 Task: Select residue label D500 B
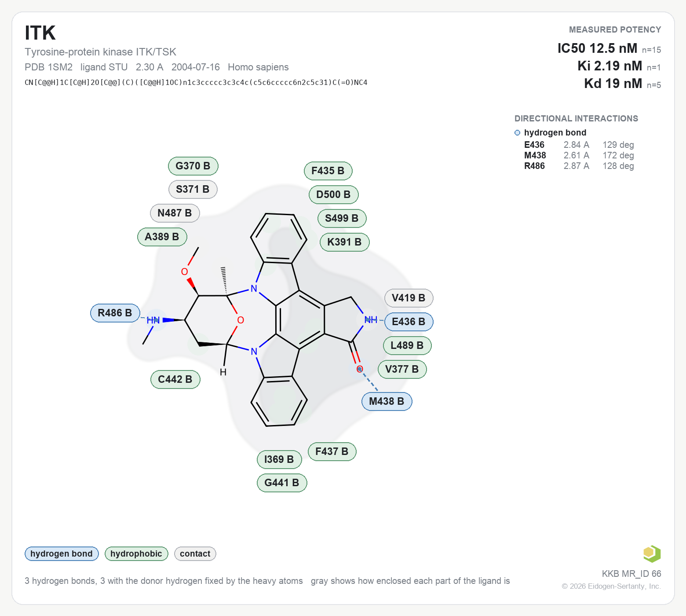[334, 194]
